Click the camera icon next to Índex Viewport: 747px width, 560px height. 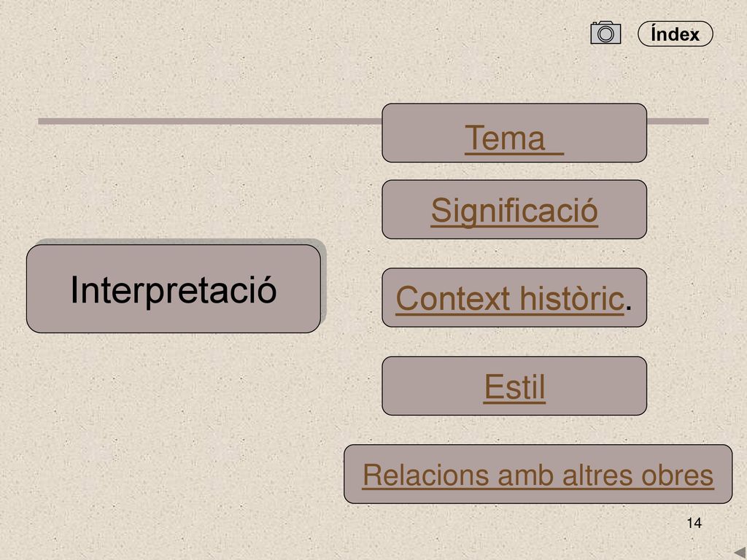[605, 32]
